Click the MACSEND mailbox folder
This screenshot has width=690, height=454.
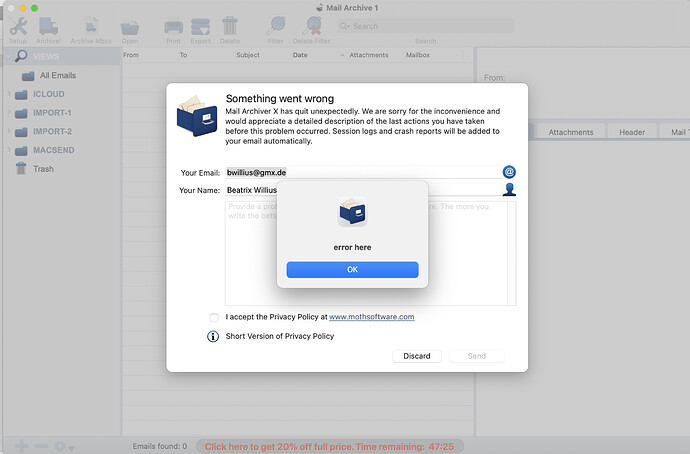(x=45, y=150)
